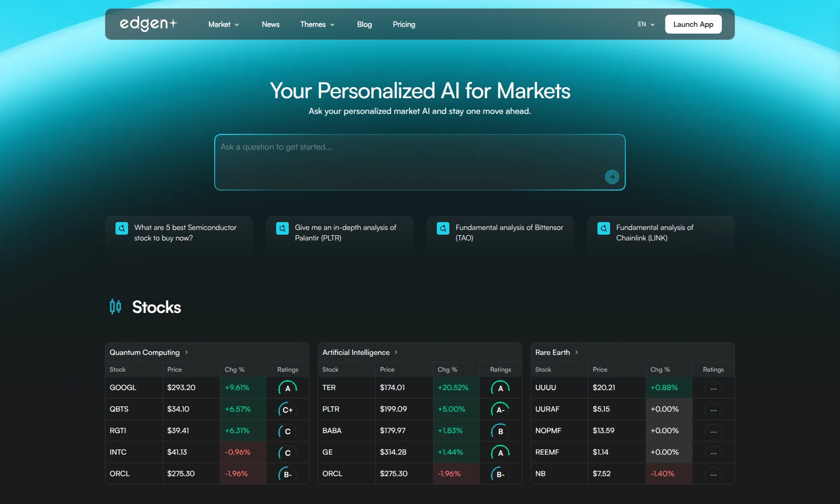Open TER rating A badge
Viewport: 840px width, 504px height.
coord(500,388)
